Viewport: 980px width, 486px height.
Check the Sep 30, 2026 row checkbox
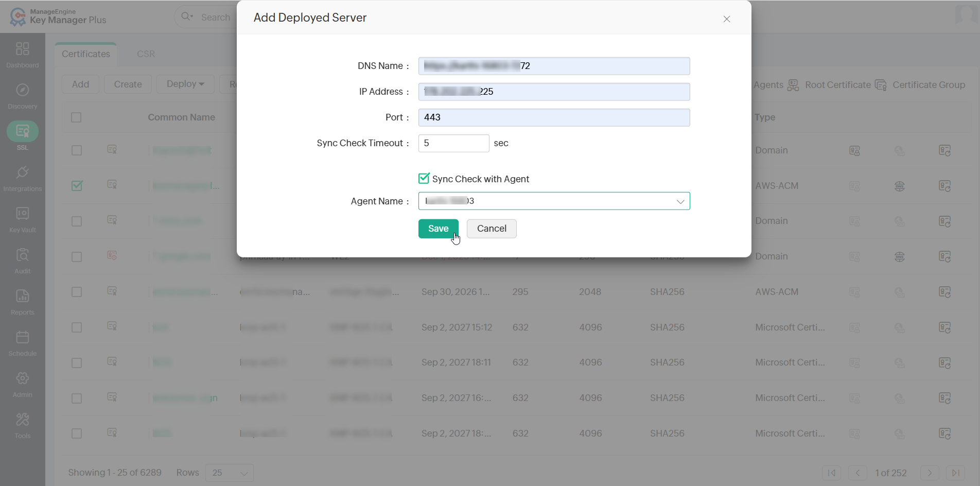click(77, 292)
